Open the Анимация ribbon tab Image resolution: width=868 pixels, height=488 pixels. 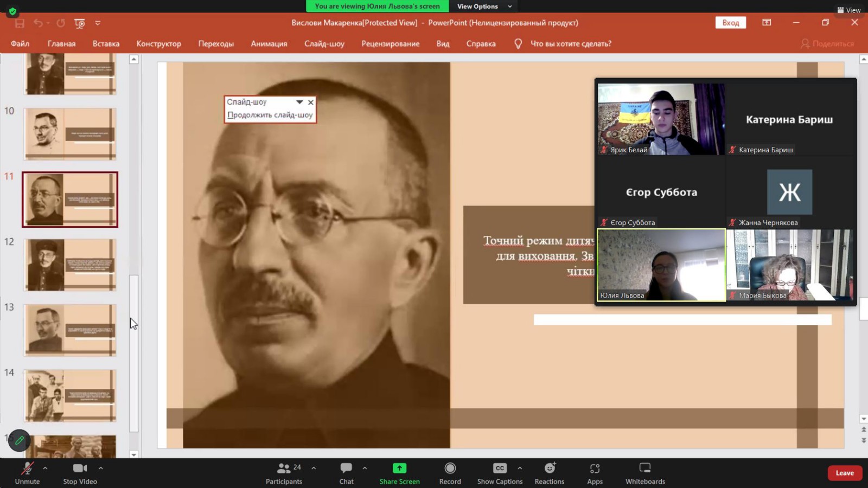269,44
